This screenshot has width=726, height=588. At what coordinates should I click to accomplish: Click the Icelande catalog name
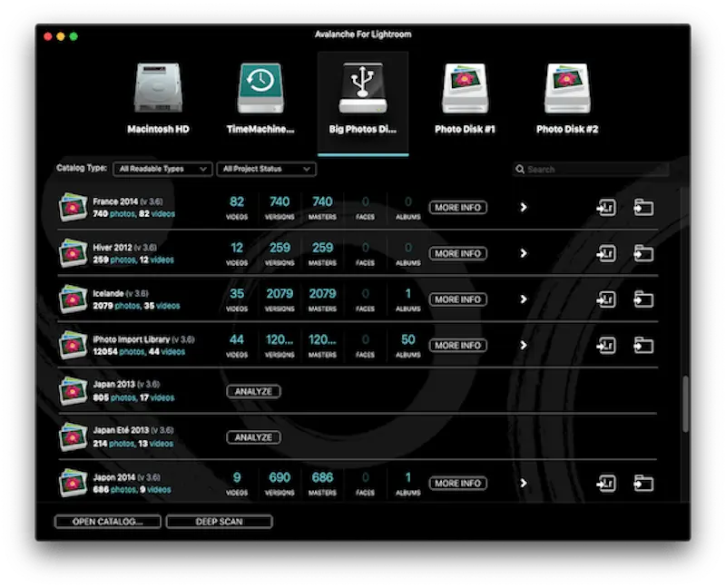click(108, 293)
